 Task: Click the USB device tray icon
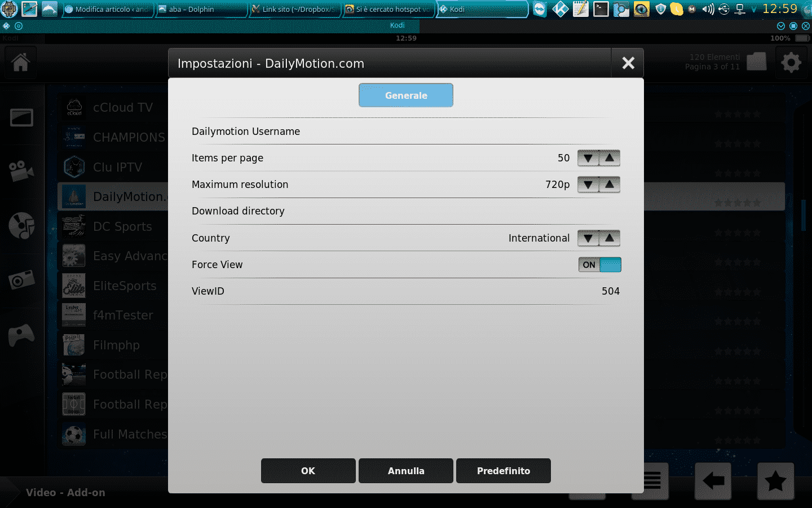coord(724,9)
